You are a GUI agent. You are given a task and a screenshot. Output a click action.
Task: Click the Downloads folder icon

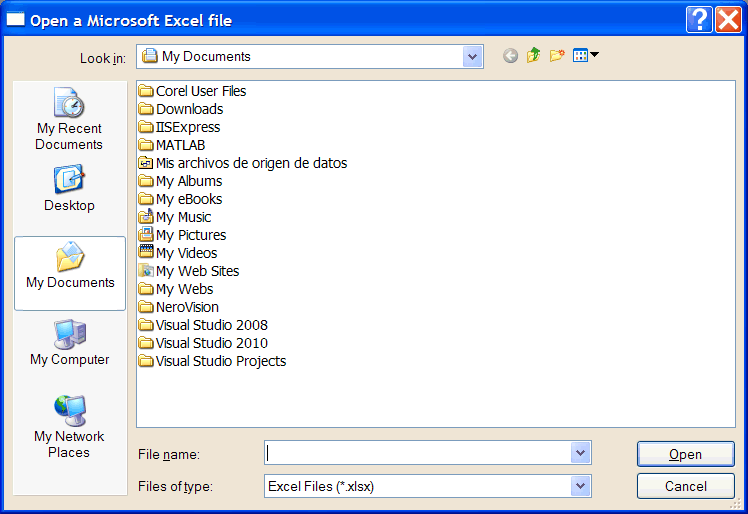coord(146,109)
